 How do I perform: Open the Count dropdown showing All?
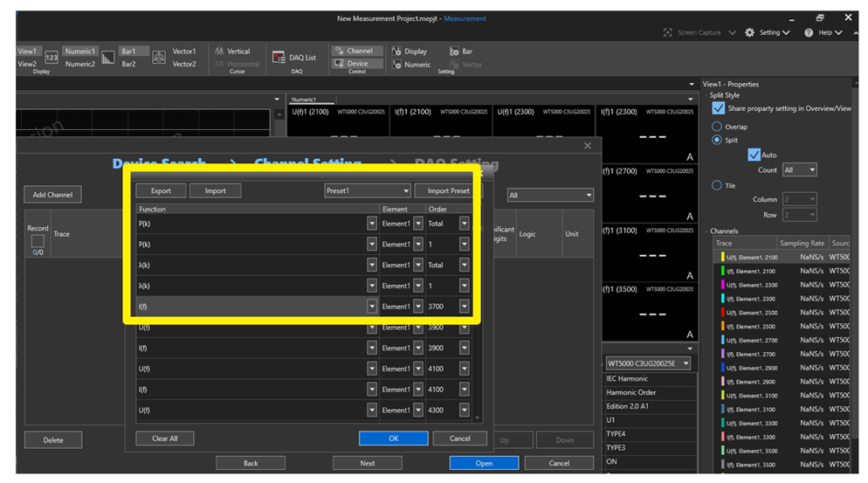pyautogui.click(x=800, y=169)
